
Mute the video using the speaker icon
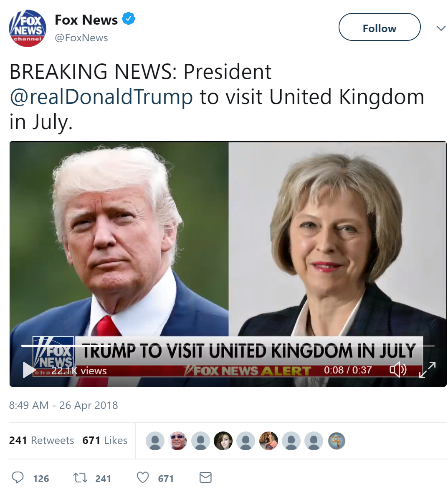click(x=398, y=370)
